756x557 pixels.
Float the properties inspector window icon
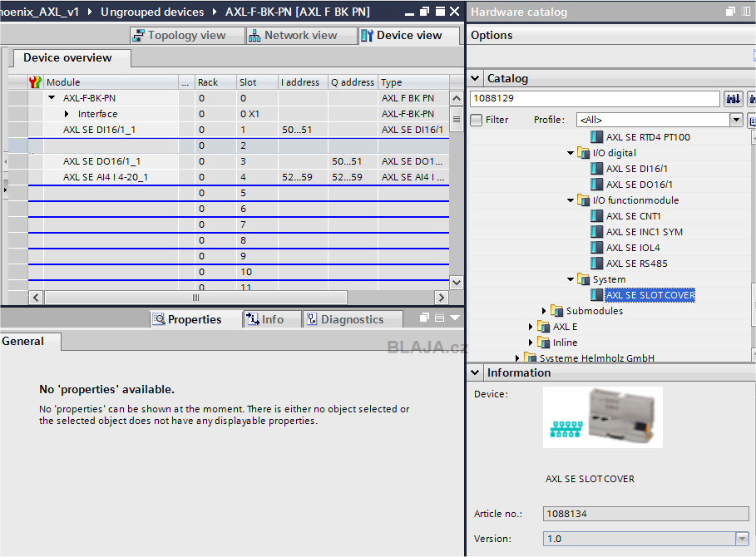[x=424, y=318]
